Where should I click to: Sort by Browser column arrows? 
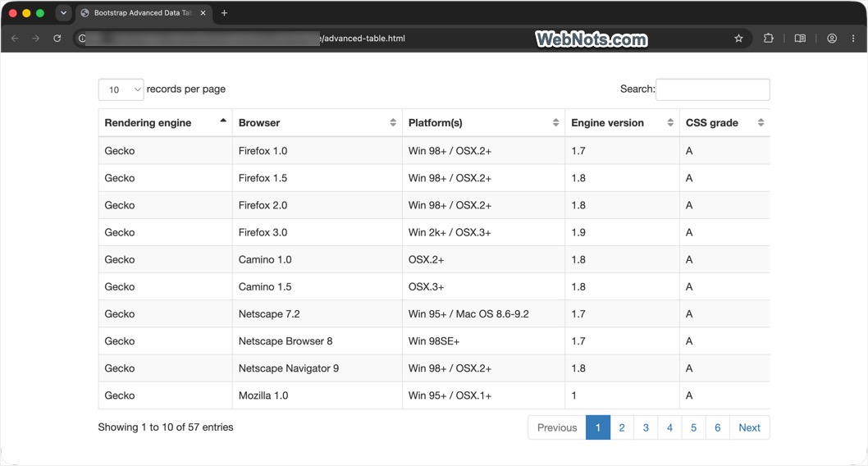pos(393,123)
